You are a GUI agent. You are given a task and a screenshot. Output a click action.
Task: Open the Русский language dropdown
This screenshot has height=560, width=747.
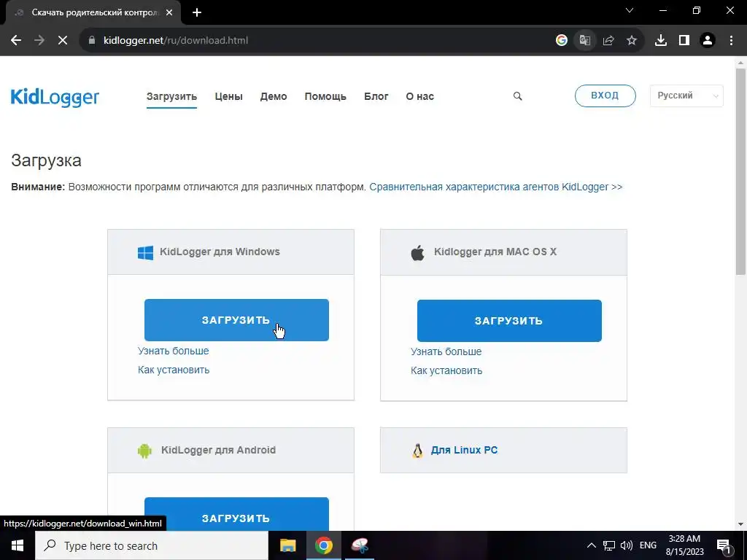click(x=686, y=96)
